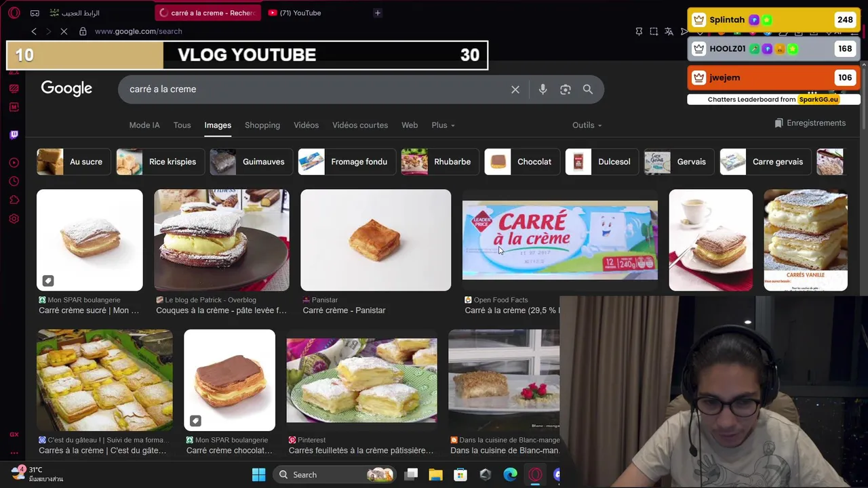Image resolution: width=868 pixels, height=488 pixels.
Task: Open the Mon SPAR Carré crème chocolat image
Action: coord(229,380)
